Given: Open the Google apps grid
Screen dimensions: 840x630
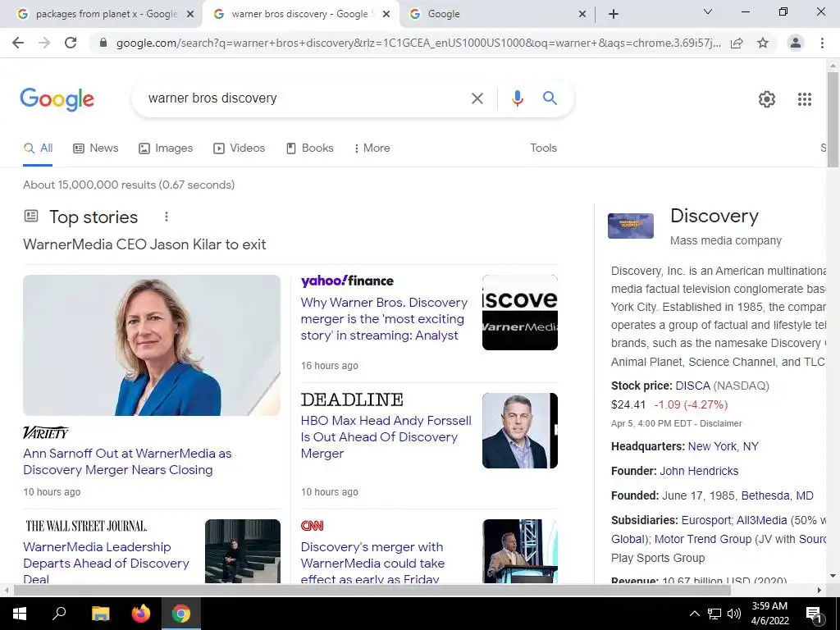Looking at the screenshot, I should coord(804,99).
